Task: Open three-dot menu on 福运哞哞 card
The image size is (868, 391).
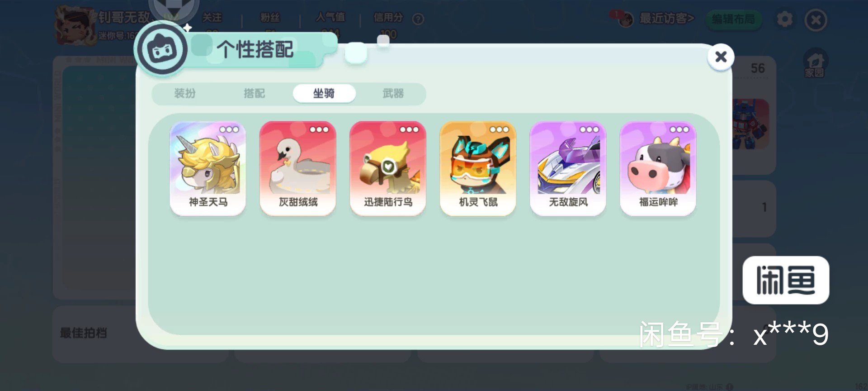Action: pyautogui.click(x=679, y=129)
